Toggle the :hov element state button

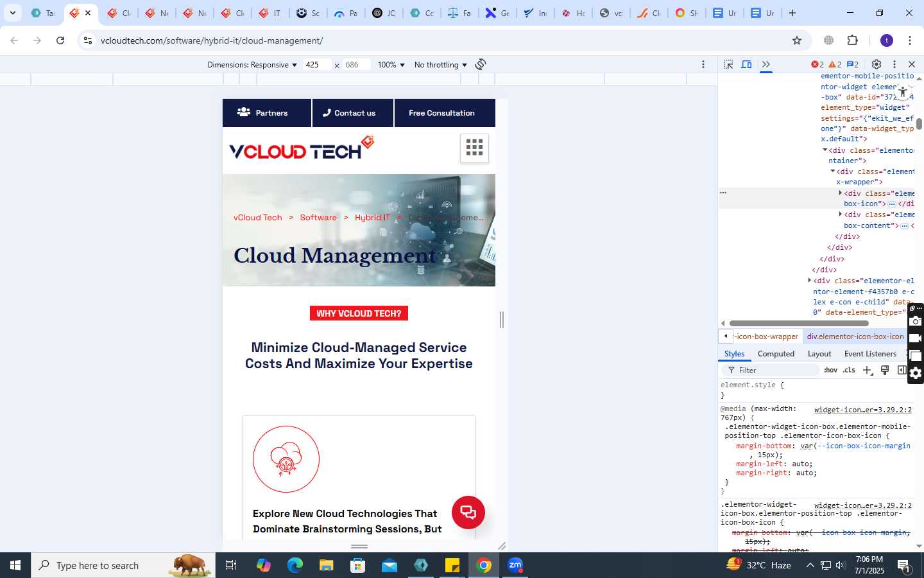pyautogui.click(x=830, y=371)
